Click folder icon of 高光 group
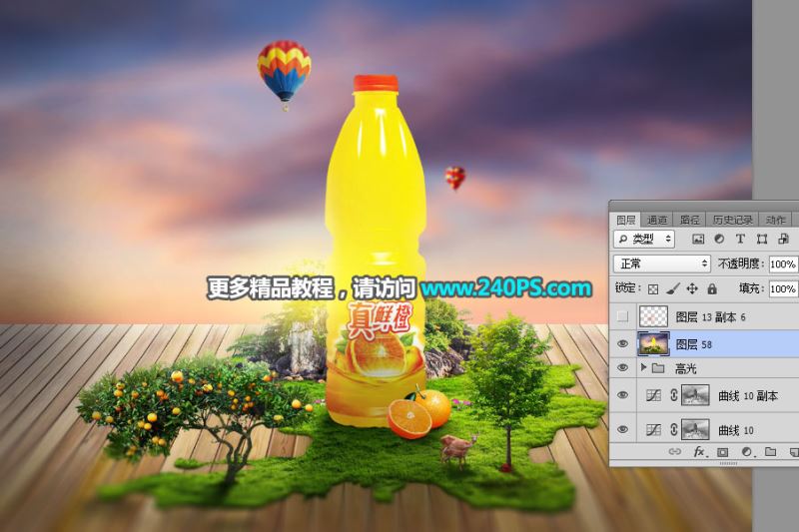 (658, 368)
